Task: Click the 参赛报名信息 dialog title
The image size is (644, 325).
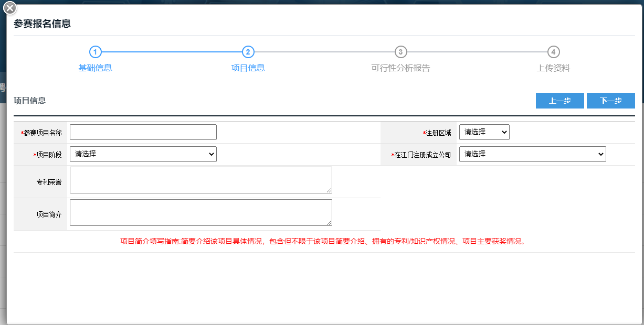Action: [x=42, y=24]
